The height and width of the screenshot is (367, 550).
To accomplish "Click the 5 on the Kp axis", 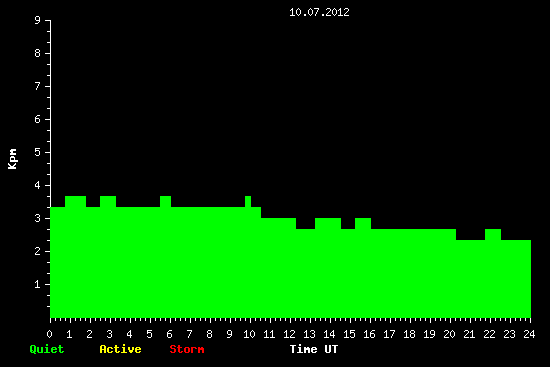I will click(38, 152).
